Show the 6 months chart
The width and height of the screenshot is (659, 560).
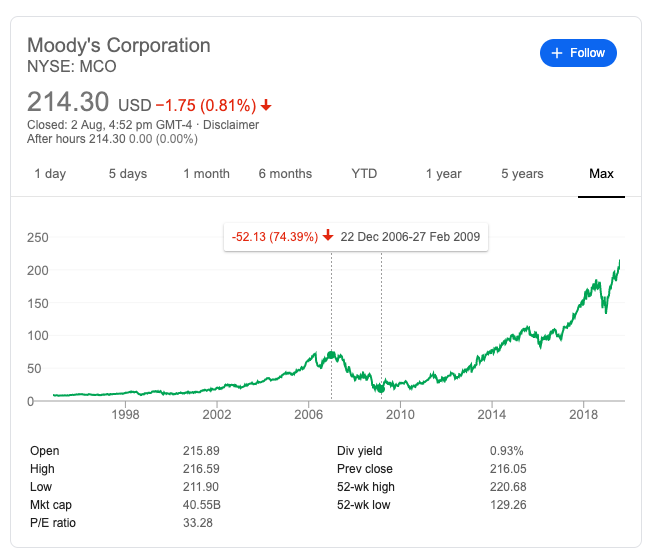(285, 174)
